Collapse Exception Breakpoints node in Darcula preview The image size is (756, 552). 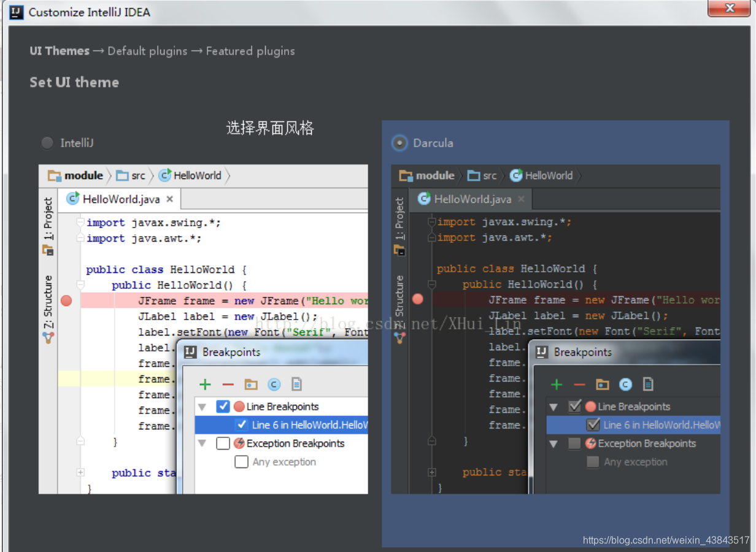click(553, 443)
